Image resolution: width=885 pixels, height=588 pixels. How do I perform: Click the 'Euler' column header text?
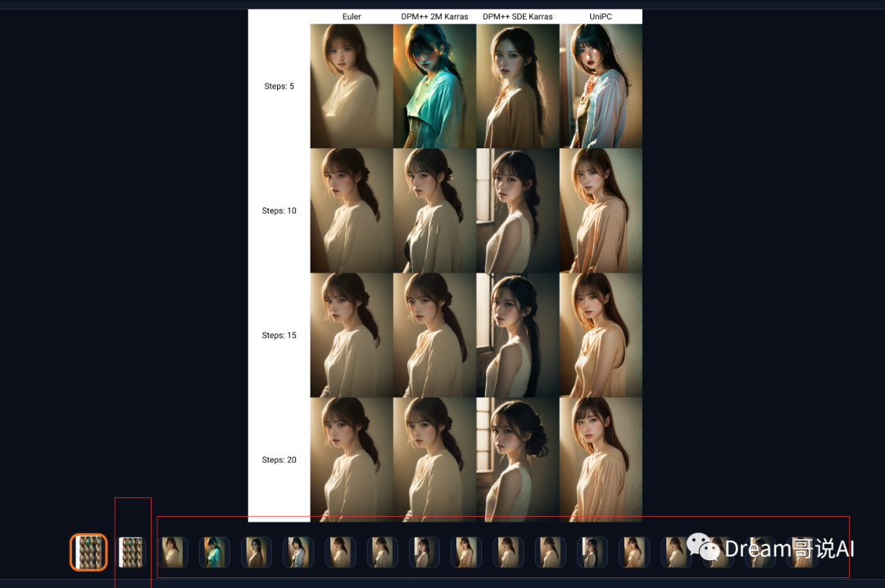coord(352,16)
